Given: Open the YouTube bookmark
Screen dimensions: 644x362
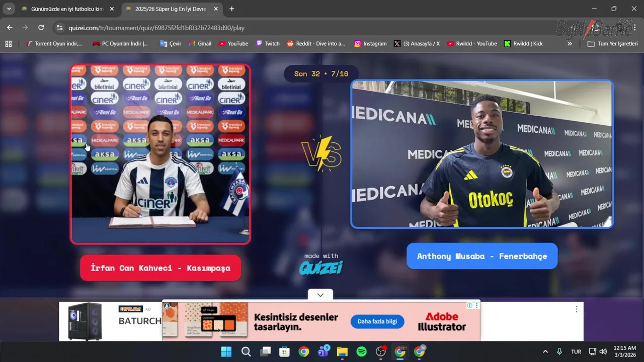Looking at the screenshot, I should click(233, 44).
